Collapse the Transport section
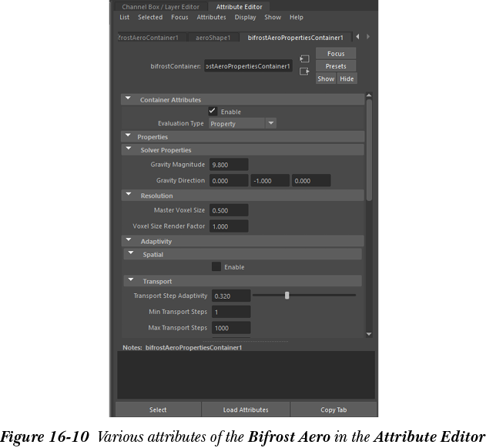486x448 pixels. (x=131, y=281)
